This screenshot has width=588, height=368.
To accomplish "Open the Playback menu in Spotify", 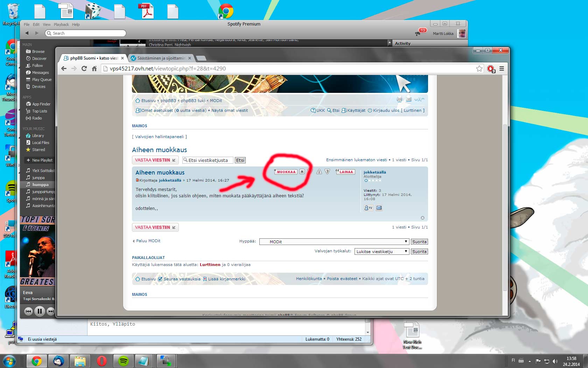I will click(61, 25).
